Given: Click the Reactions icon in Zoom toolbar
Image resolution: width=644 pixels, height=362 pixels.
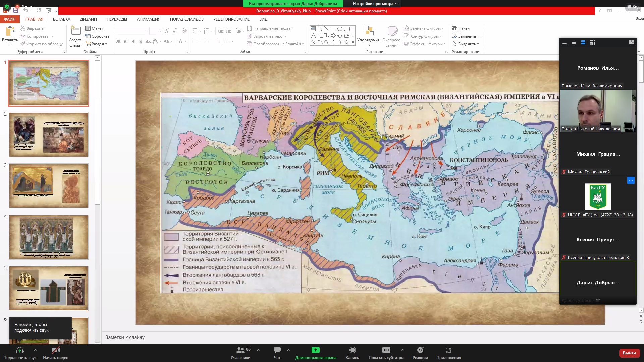Looking at the screenshot, I should point(420,350).
